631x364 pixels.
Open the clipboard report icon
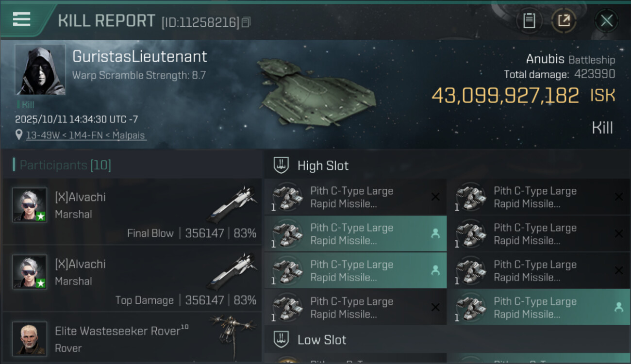529,21
